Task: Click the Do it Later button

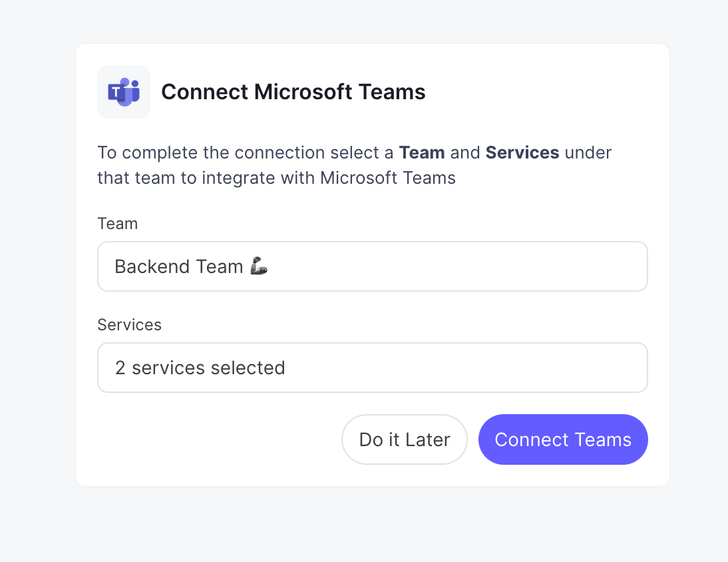Action: pos(405,439)
